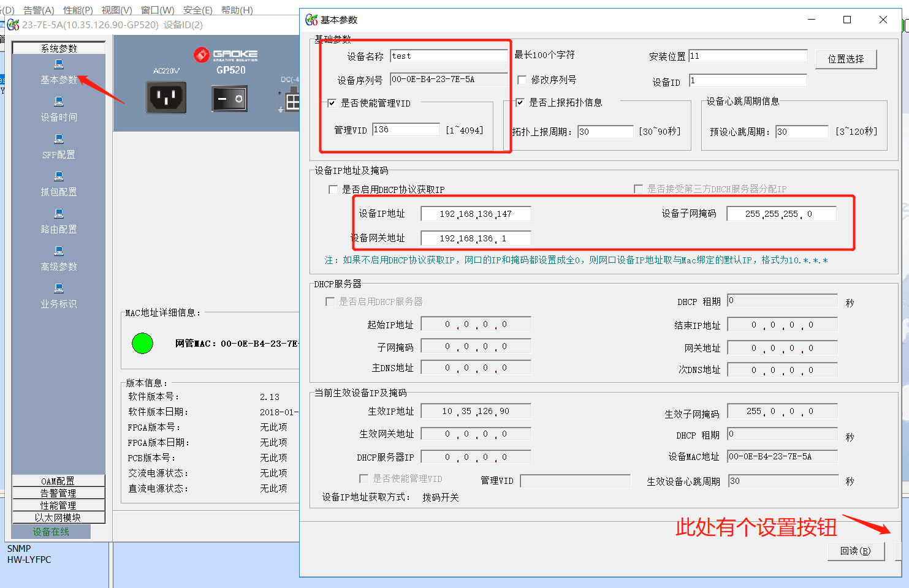Open 设备时间 sidebar icon
This screenshot has height=588, width=909.
pyautogui.click(x=59, y=102)
